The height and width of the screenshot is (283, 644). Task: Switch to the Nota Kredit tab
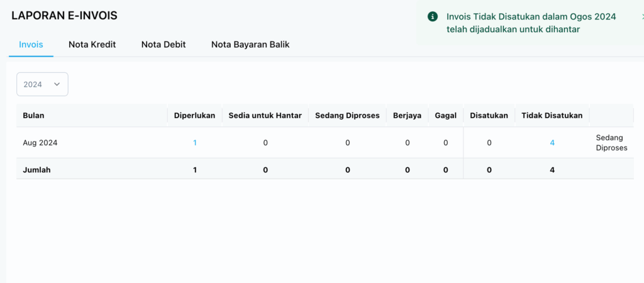tap(92, 45)
